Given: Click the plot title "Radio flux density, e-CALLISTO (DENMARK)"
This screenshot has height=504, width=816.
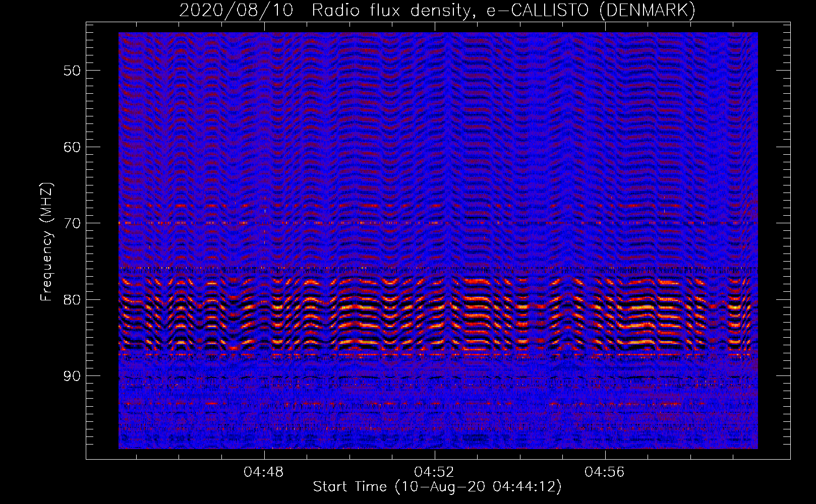Looking at the screenshot, I should (x=503, y=10).
